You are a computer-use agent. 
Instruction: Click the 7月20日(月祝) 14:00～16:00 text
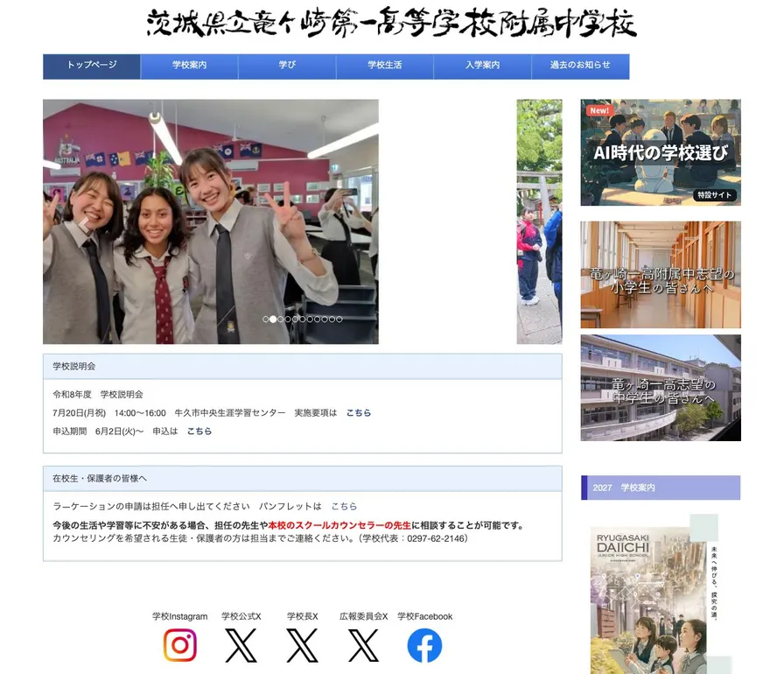109,413
